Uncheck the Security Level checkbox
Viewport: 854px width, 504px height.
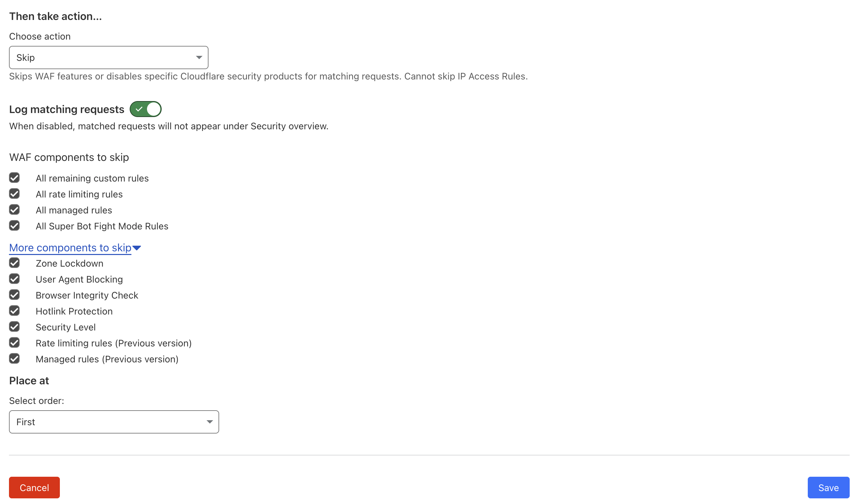(x=14, y=327)
